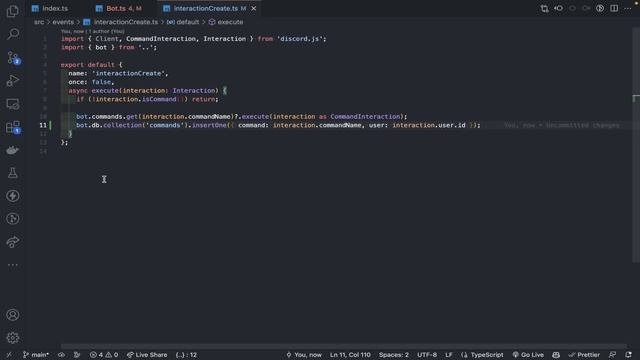Click 'async execute' function declaration
This screenshot has width=640, height=360.
point(93,91)
